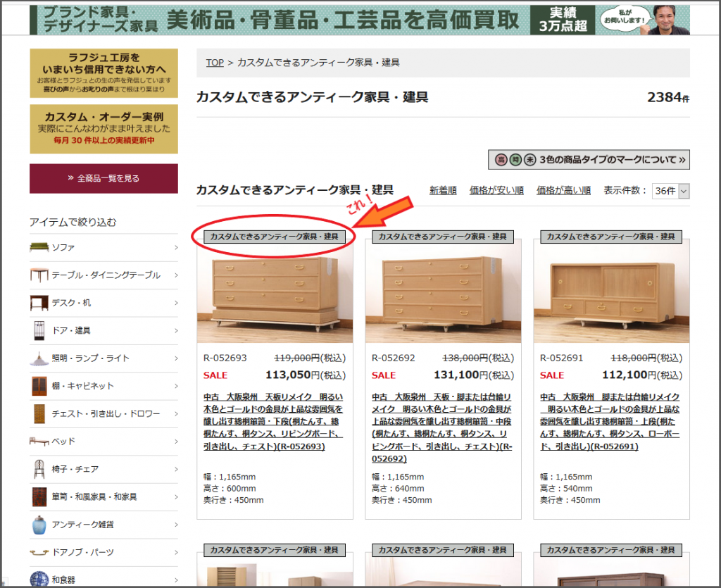Click the chest drawer icon
Screen dimensions: 721x588
[39, 414]
